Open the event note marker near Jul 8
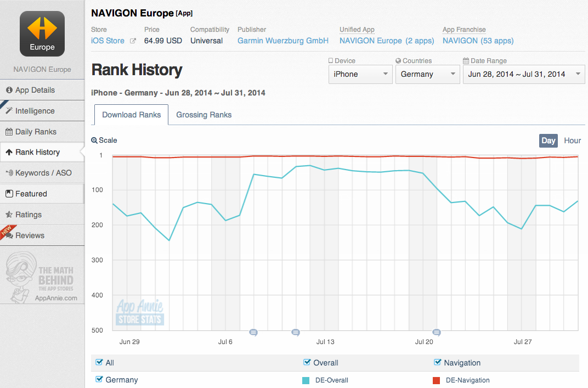The image size is (588, 388). (253, 333)
